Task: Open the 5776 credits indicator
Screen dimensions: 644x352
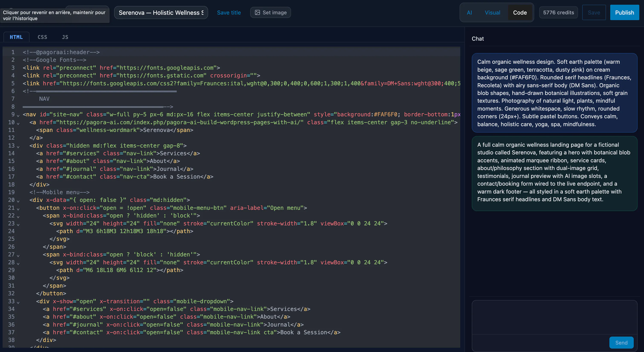Action: click(558, 12)
